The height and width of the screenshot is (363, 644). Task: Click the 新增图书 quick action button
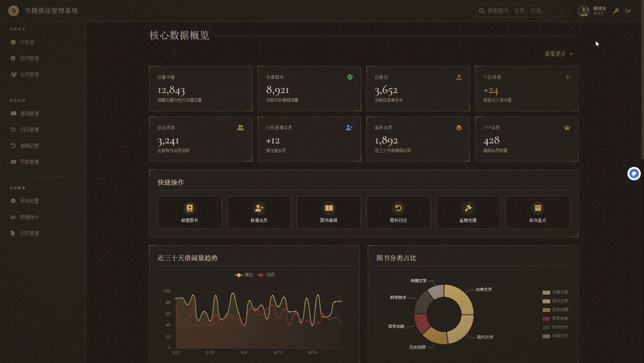click(189, 212)
